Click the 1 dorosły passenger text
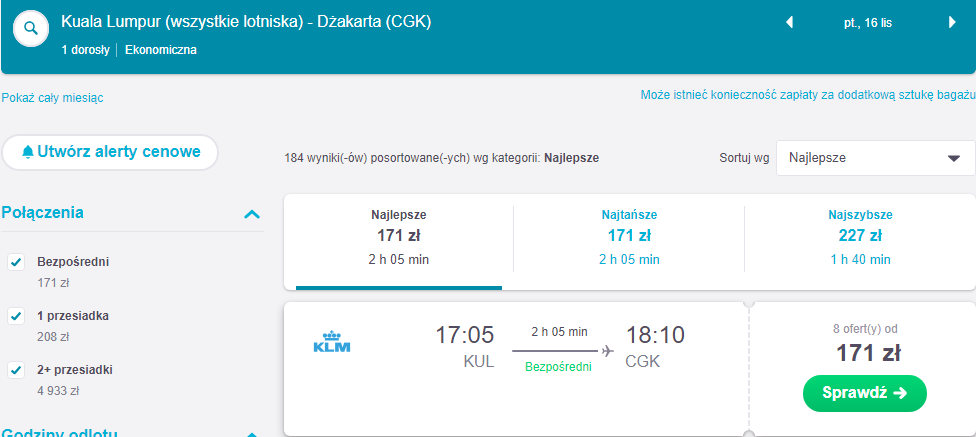This screenshot has height=437, width=976. (86, 50)
